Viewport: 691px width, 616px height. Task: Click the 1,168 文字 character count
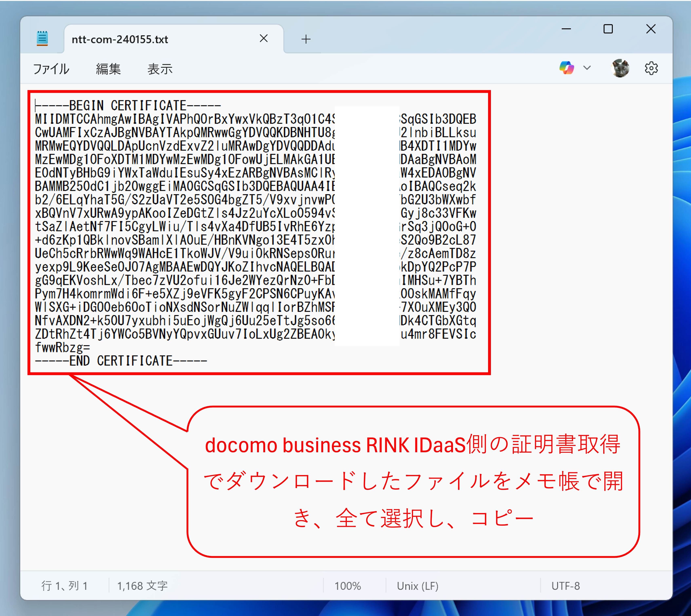[x=142, y=586]
